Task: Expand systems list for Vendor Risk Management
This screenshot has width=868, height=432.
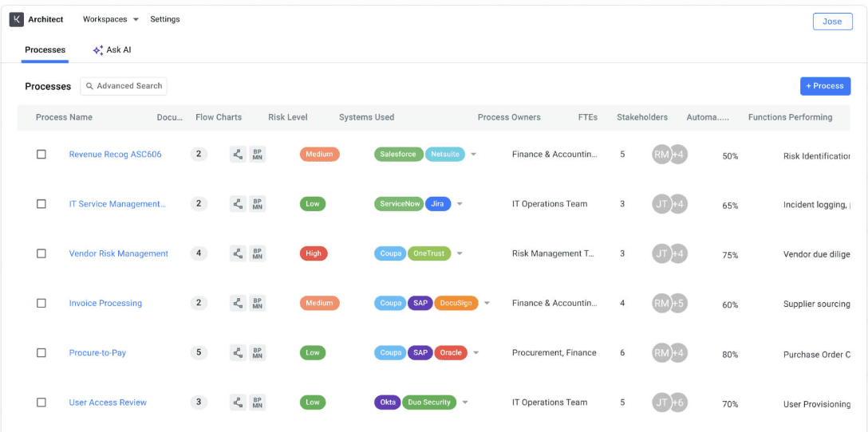Action: [x=460, y=254]
